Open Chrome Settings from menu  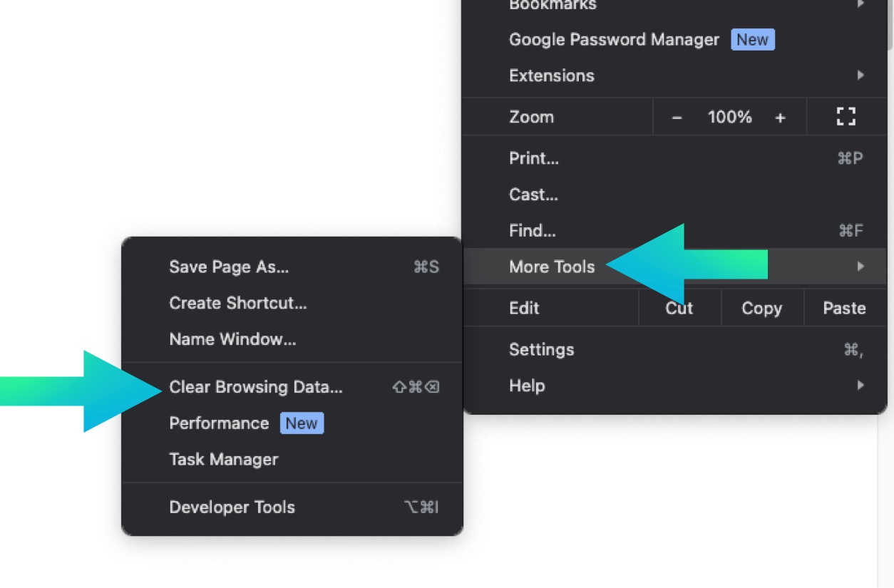point(541,350)
